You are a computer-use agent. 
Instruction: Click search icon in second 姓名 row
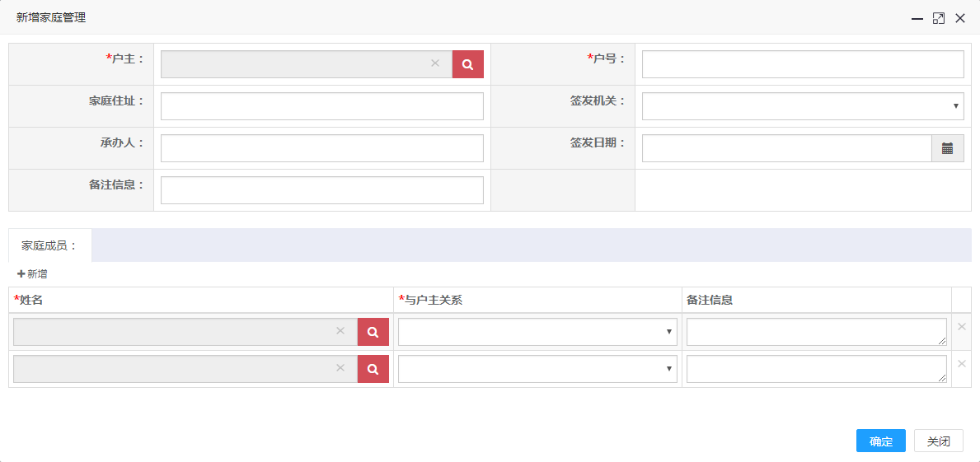pos(373,369)
